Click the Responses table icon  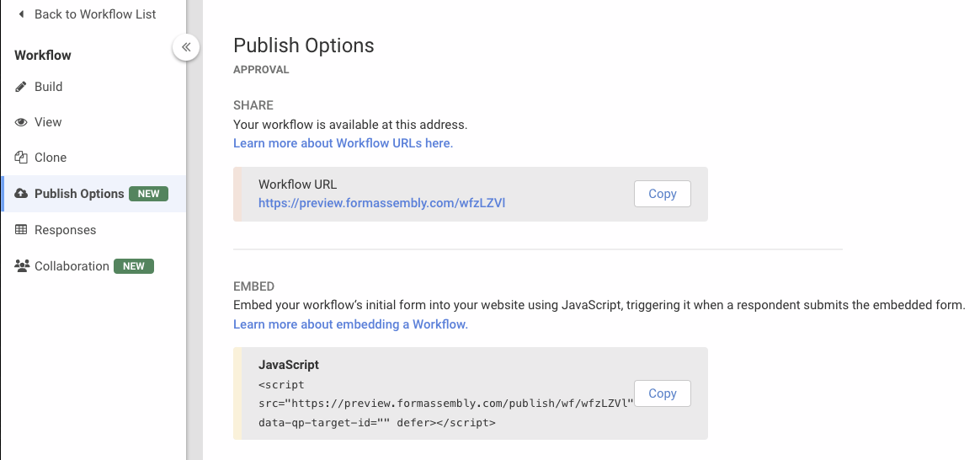coord(22,230)
